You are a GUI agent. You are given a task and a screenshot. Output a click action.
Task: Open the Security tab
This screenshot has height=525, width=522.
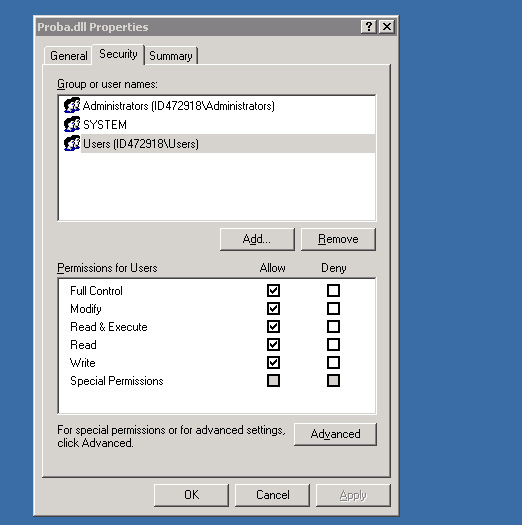point(118,54)
